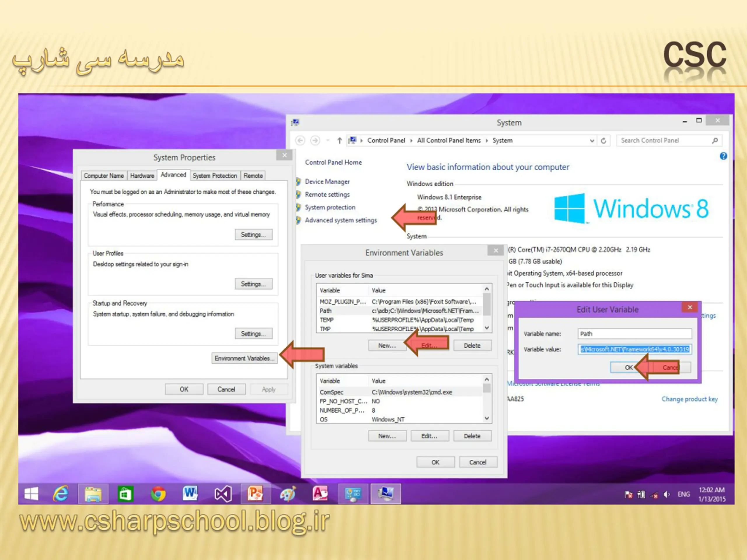Screen dimensions: 747x560
Task: Click the Control Panel help icon
Action: point(723,156)
